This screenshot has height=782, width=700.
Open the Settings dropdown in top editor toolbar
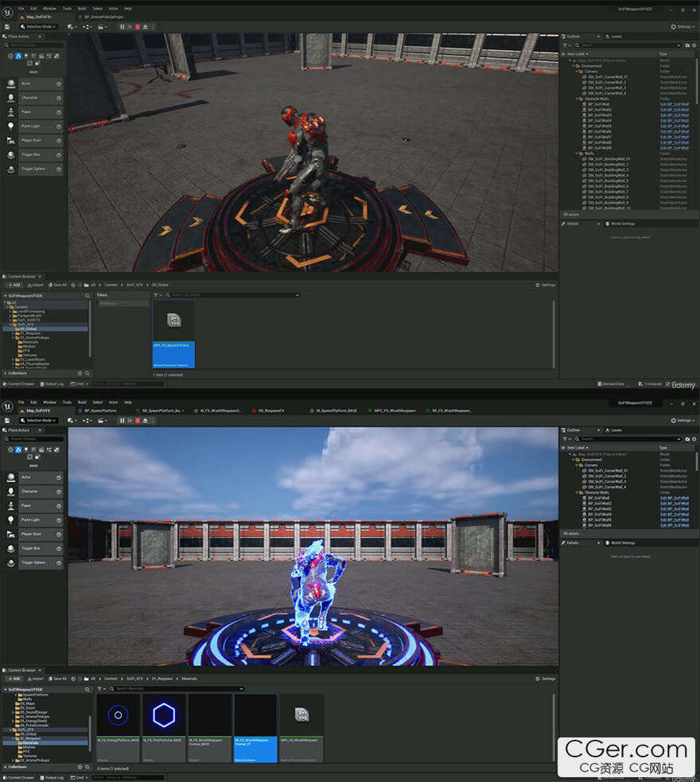pos(683,27)
